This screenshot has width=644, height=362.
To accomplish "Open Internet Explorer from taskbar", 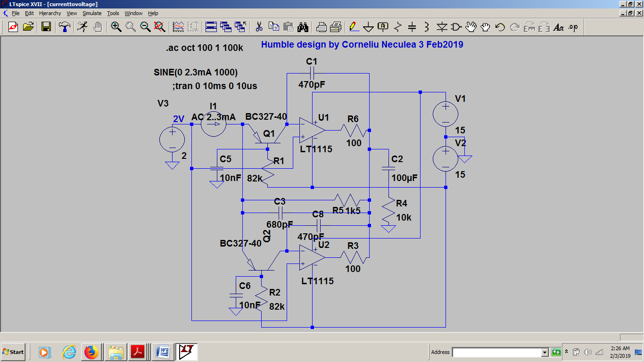I will click(69, 352).
